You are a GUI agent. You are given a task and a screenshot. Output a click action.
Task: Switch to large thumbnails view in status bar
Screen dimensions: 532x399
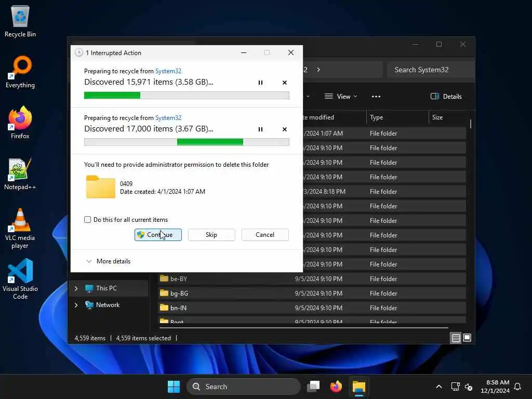click(467, 338)
